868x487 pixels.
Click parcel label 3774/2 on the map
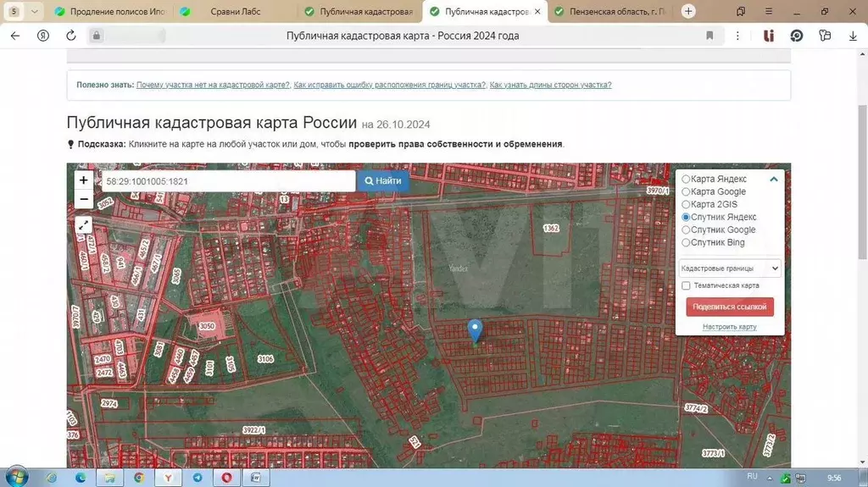(x=696, y=408)
